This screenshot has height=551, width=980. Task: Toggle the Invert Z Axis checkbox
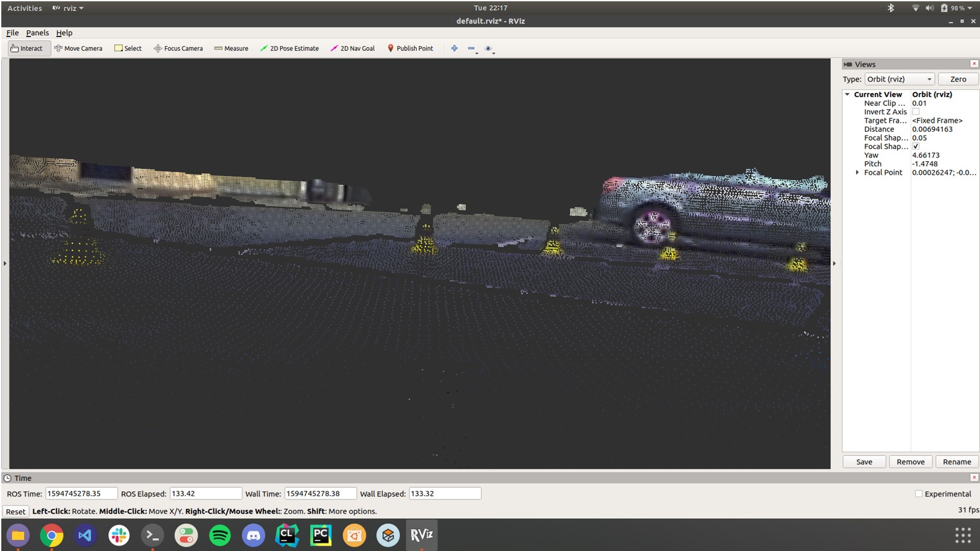coord(916,112)
